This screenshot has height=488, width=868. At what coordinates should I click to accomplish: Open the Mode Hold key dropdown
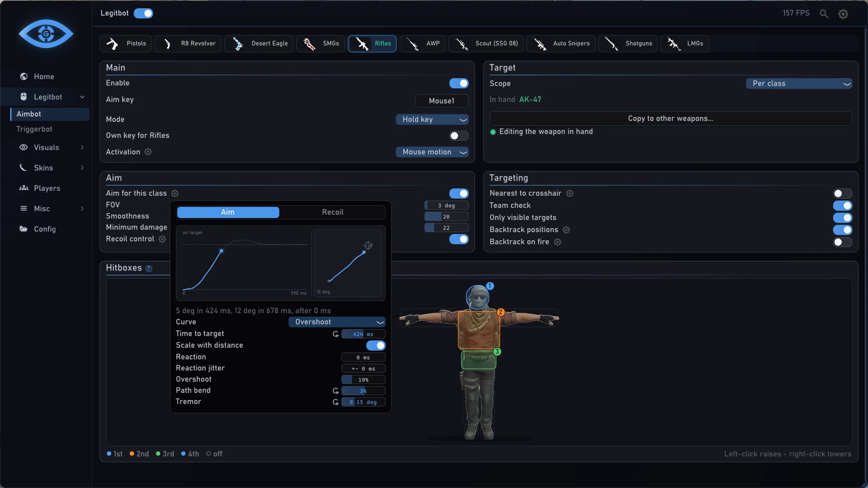click(x=432, y=119)
